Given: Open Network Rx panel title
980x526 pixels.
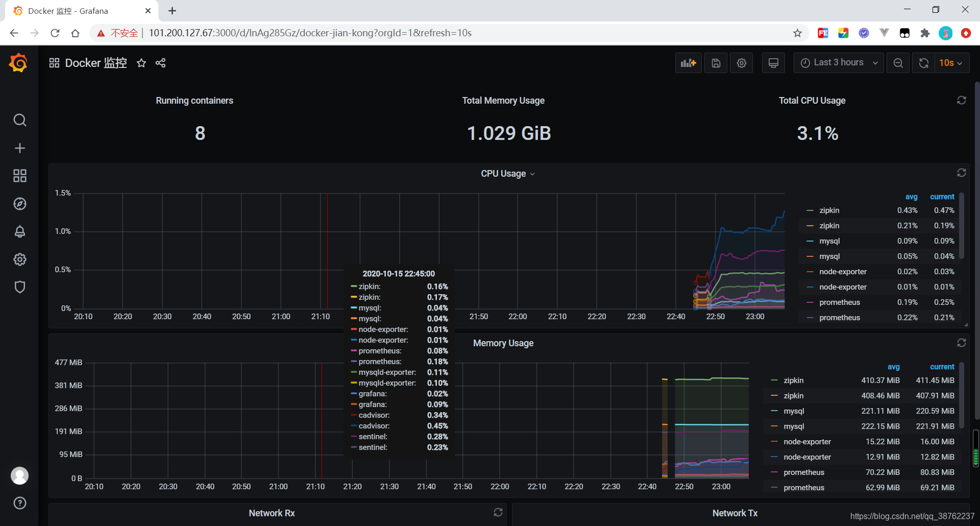Looking at the screenshot, I should (272, 513).
